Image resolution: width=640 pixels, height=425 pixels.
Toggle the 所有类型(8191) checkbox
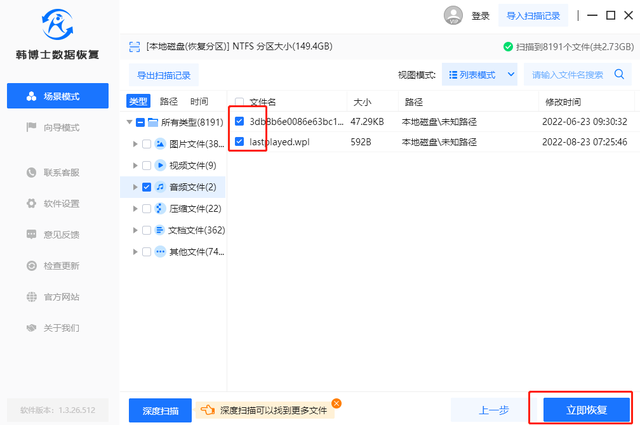[x=140, y=122]
